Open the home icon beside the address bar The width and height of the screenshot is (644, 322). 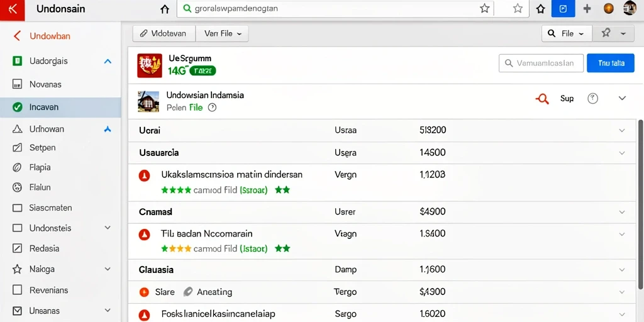click(164, 9)
